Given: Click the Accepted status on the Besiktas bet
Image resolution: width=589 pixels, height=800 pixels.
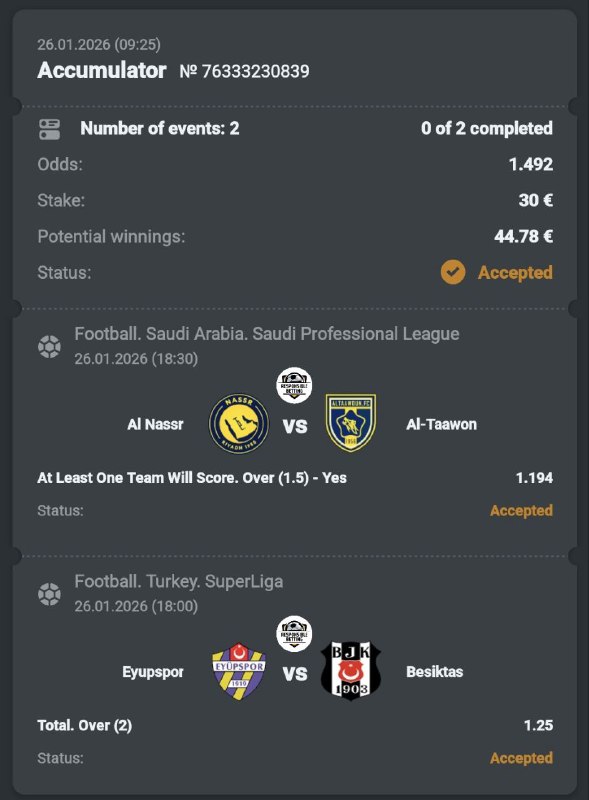Looking at the screenshot, I should point(521,759).
